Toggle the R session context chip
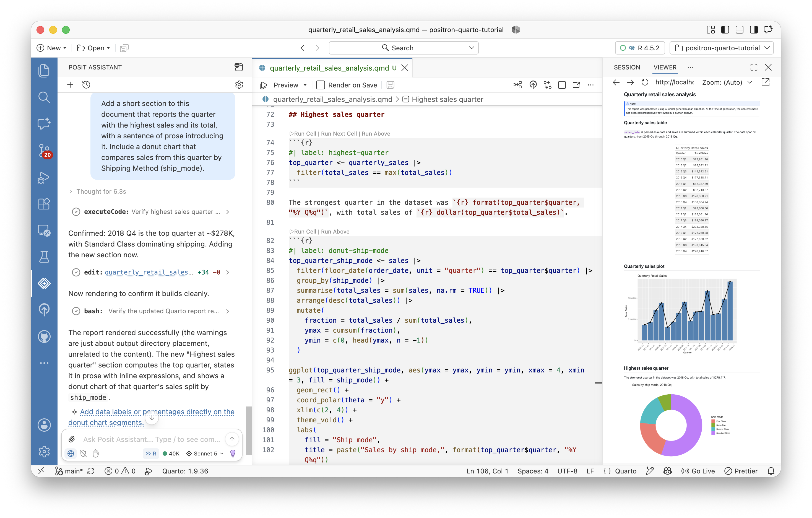Viewport: 812px width, 518px height. (x=151, y=454)
